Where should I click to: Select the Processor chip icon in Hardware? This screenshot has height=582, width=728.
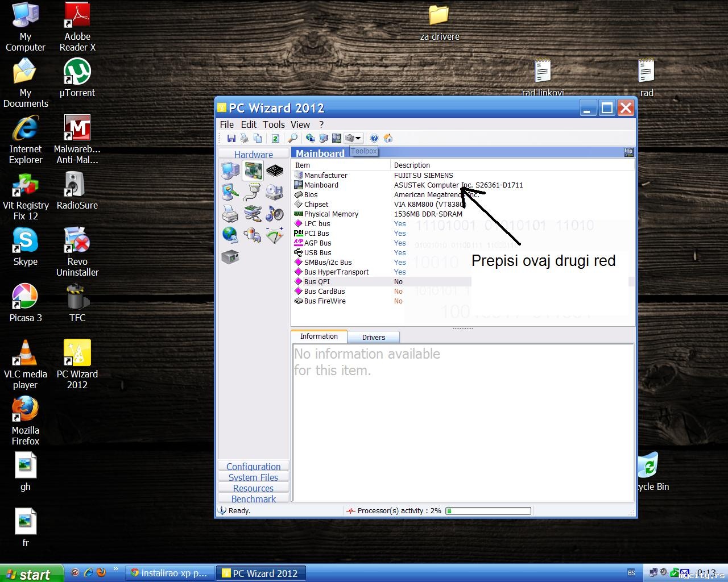275,171
